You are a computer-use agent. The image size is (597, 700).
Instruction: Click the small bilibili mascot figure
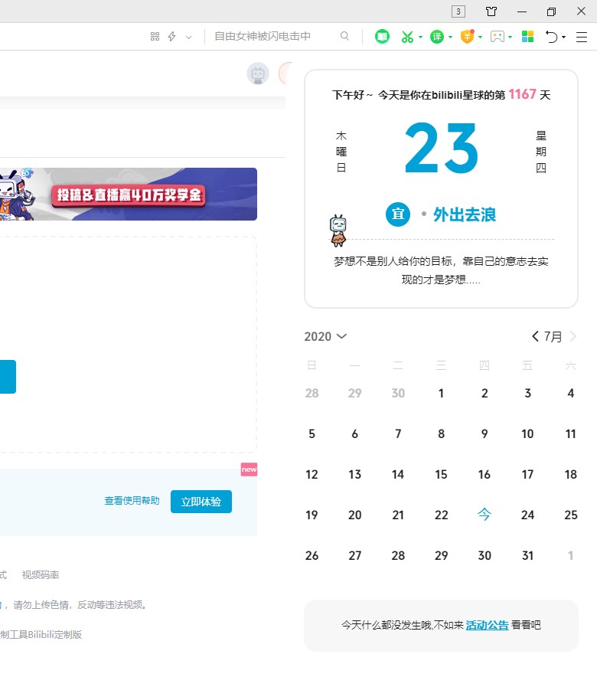click(338, 231)
